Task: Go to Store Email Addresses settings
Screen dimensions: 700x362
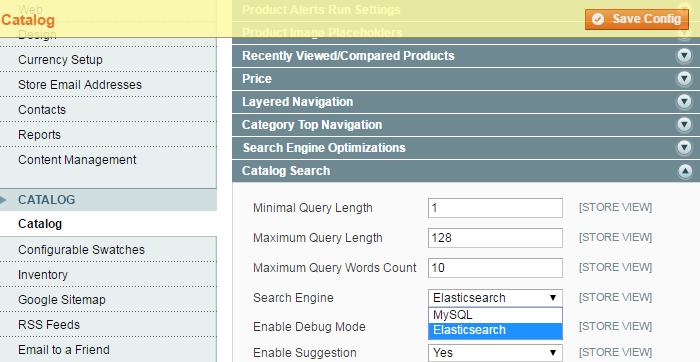Action: pos(80,85)
